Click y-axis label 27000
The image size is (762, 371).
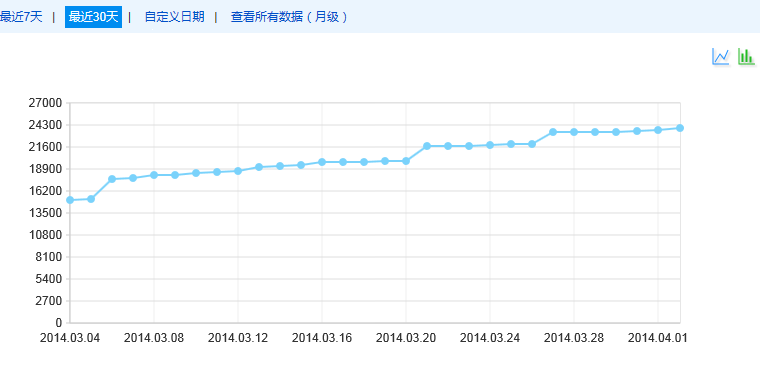(46, 103)
